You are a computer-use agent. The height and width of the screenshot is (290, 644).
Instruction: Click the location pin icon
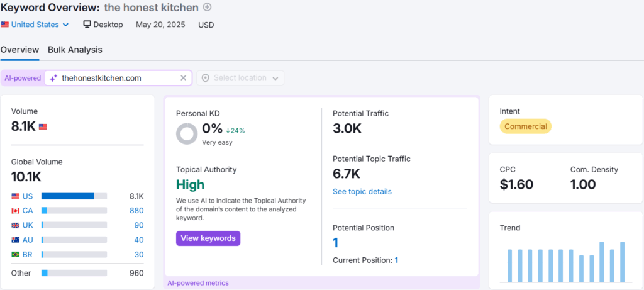206,78
